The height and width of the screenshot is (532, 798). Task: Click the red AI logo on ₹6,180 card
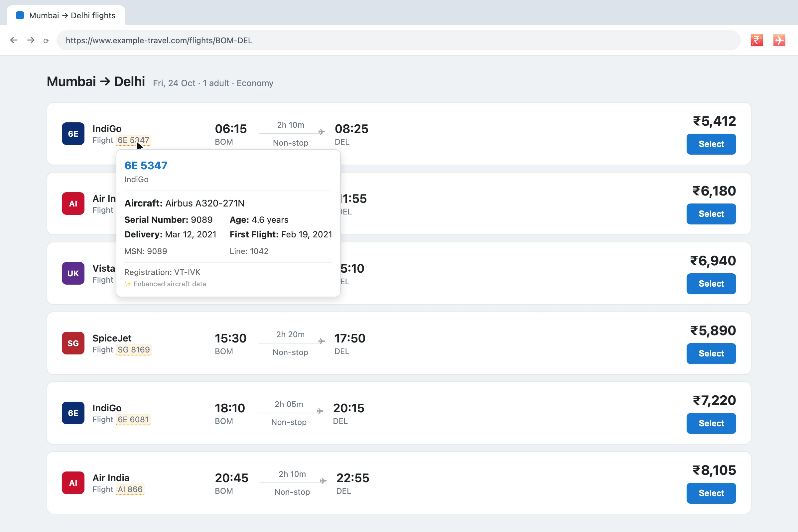point(73,203)
